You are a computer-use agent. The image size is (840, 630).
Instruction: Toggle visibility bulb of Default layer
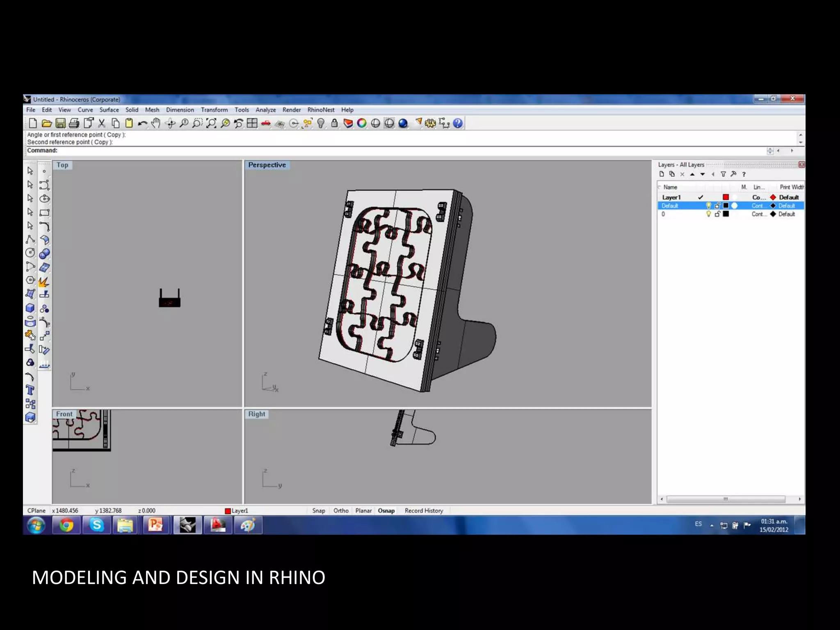click(x=708, y=205)
